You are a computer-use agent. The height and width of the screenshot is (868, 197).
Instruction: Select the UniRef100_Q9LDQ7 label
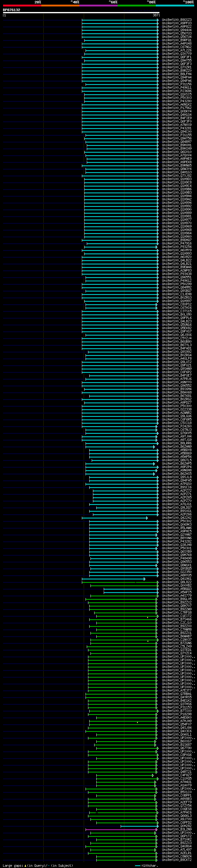pyautogui.click(x=177, y=507)
